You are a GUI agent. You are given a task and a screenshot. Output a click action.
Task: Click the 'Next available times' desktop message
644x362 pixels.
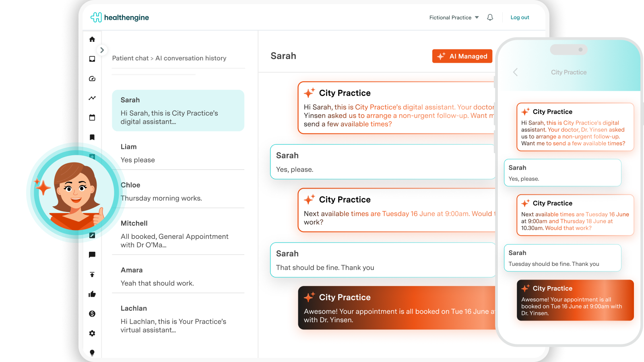tap(397, 210)
